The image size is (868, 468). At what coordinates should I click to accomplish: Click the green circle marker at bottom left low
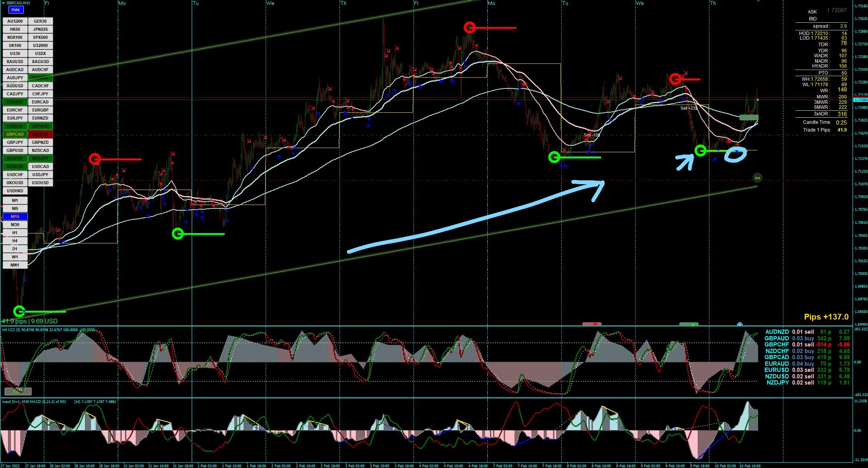[19, 311]
